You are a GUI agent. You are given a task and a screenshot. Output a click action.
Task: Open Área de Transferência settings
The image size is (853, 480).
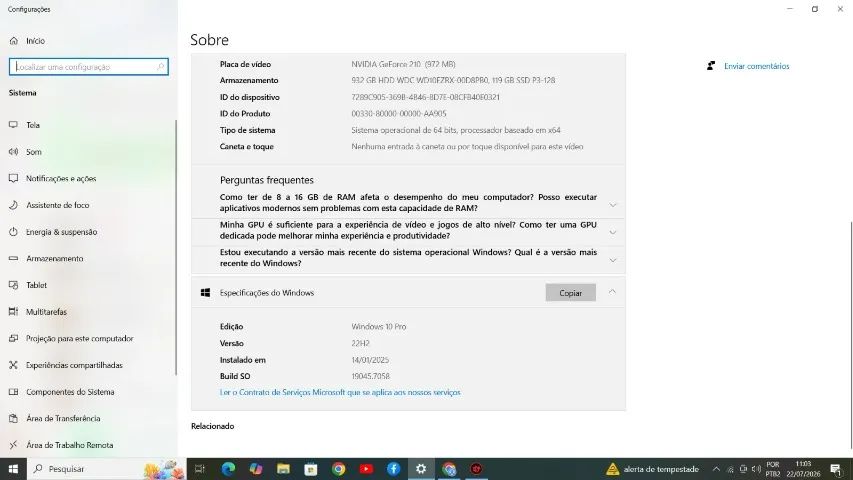[x=54, y=419]
